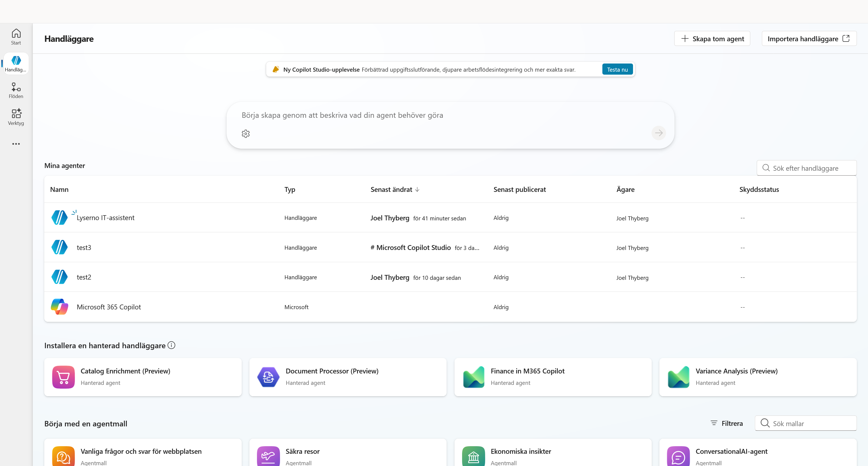Open Flöden in the left sidebar
The image size is (868, 466).
pyautogui.click(x=16, y=90)
